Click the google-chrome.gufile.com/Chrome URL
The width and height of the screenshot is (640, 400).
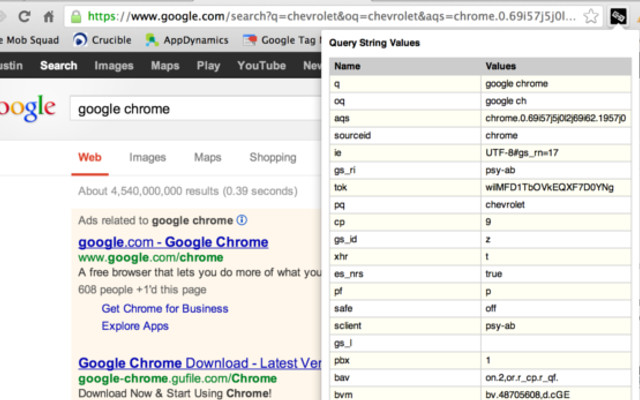click(x=178, y=378)
